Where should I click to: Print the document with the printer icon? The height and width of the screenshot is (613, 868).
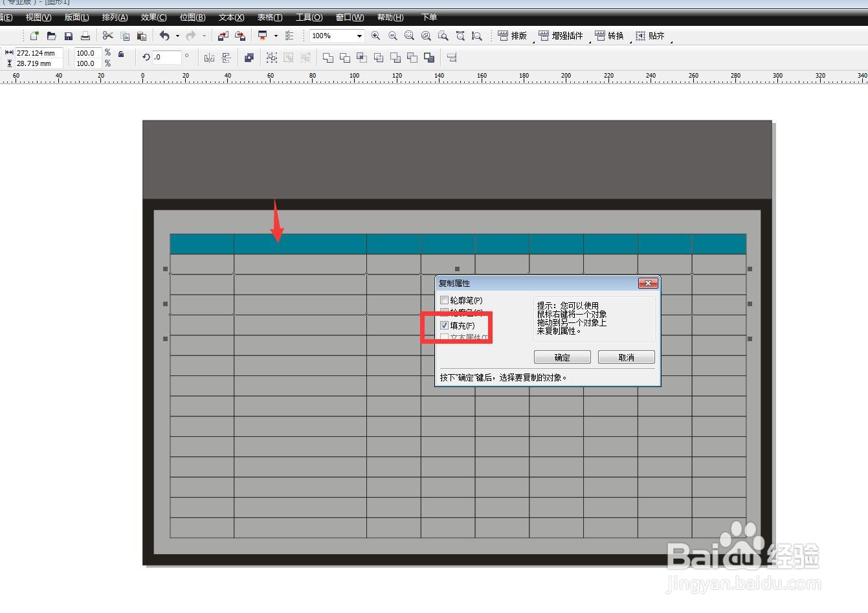pyautogui.click(x=85, y=36)
